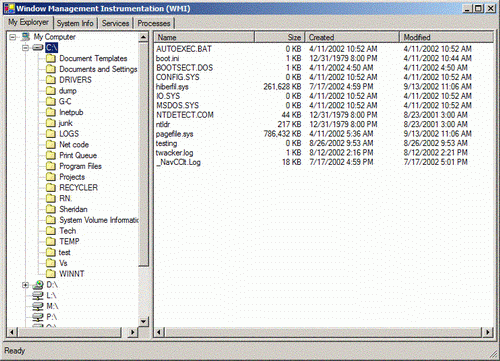500x361 pixels.
Task: Click the dump folder icon
Action: [51, 91]
